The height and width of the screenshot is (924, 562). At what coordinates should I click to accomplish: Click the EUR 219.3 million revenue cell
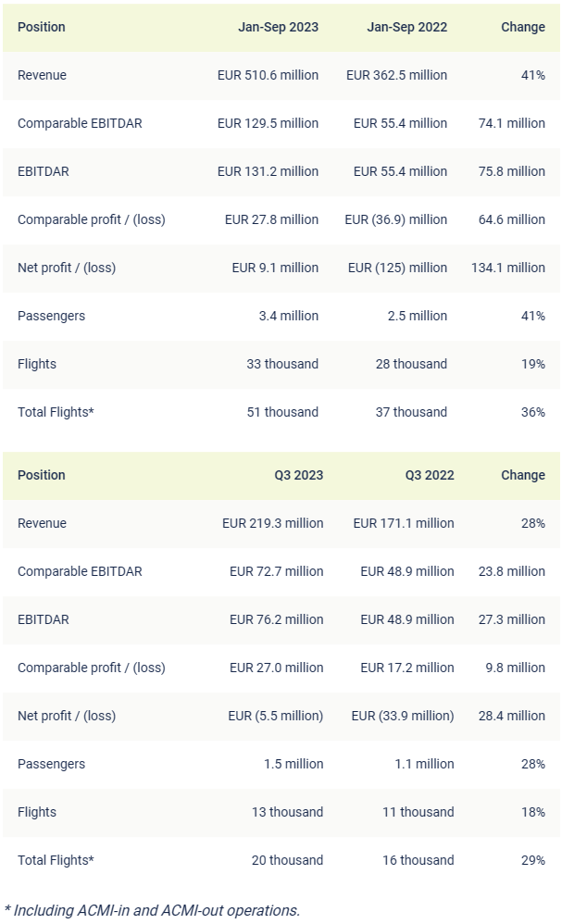273,523
